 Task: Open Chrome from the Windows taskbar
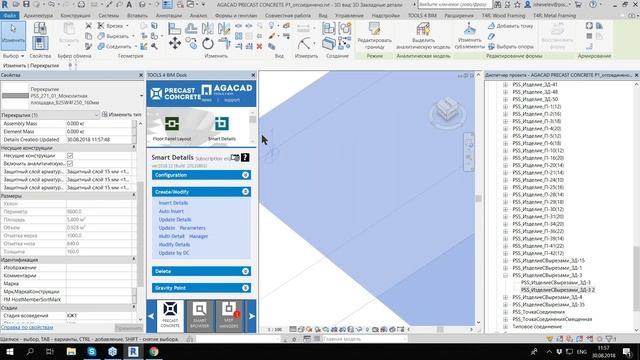click(154, 351)
